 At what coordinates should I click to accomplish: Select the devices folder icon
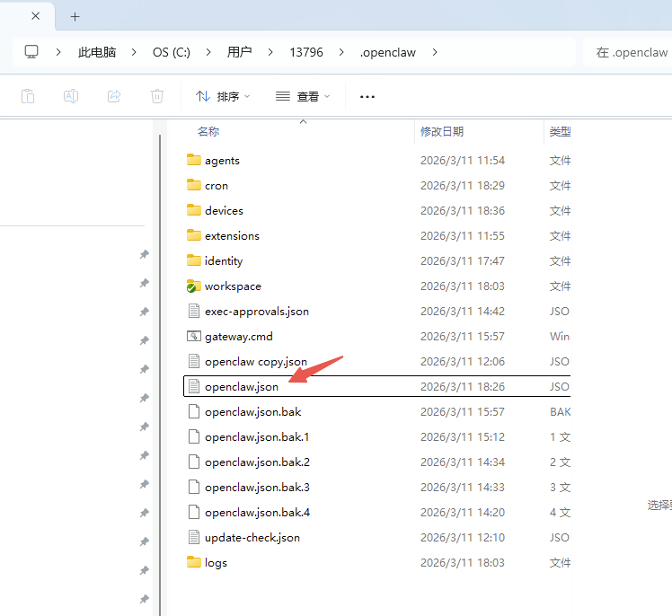[x=194, y=210]
